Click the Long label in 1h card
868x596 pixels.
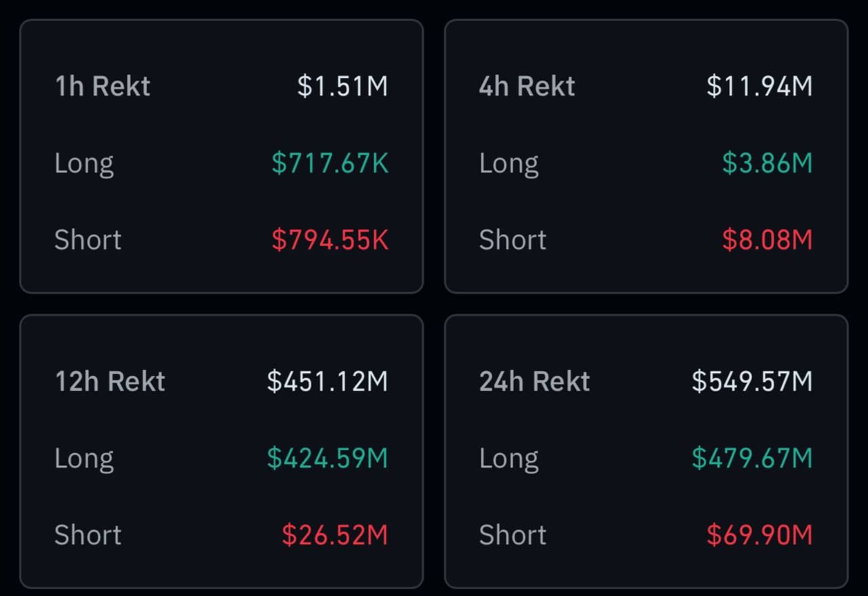(84, 164)
